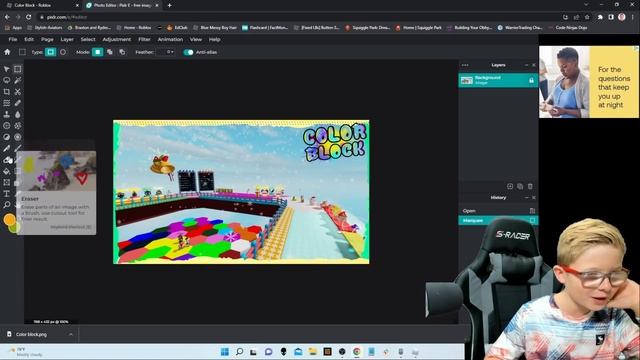Viewport: 640px width, 360px height.
Task: Select the half-filled circle toning tool
Action: pyautogui.click(x=7, y=137)
